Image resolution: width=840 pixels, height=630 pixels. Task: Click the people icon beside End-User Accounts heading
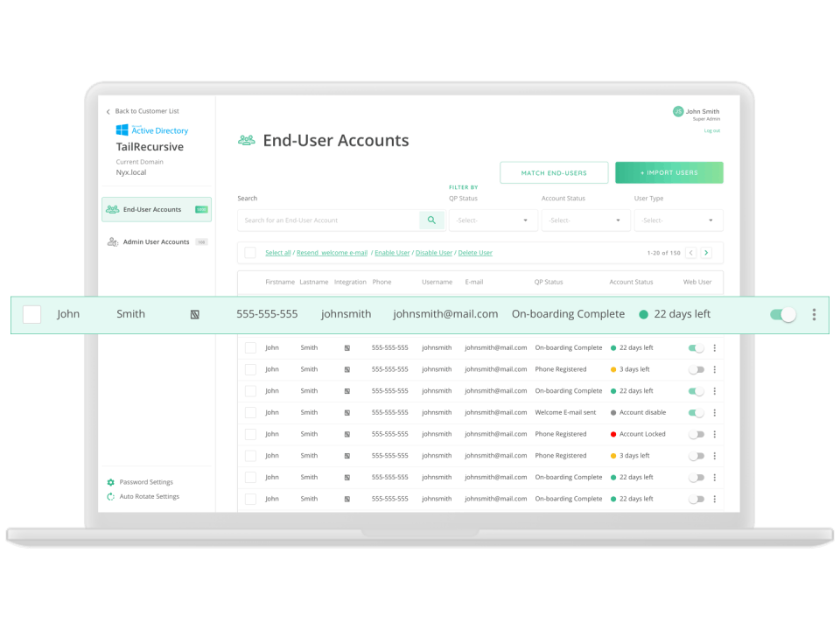click(x=247, y=140)
